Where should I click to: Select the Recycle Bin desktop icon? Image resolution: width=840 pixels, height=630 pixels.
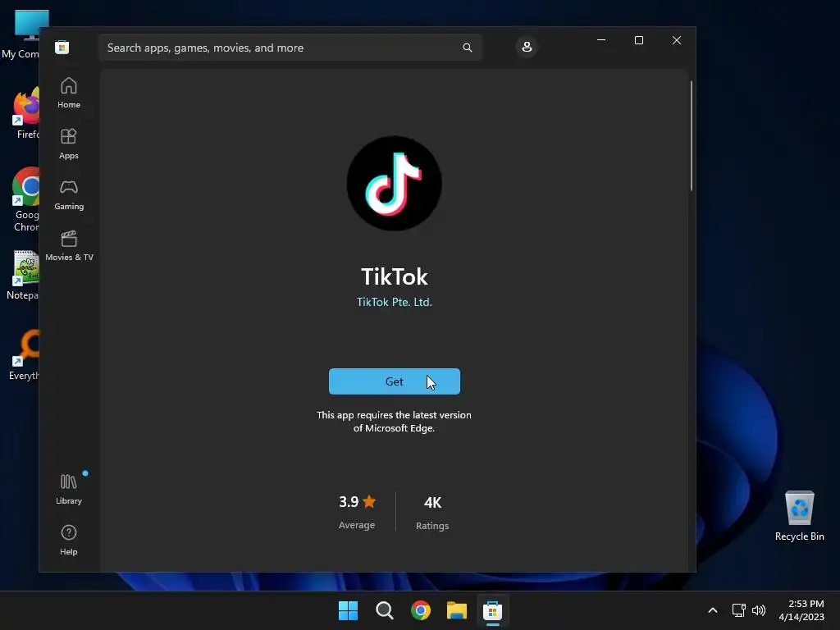click(x=799, y=516)
